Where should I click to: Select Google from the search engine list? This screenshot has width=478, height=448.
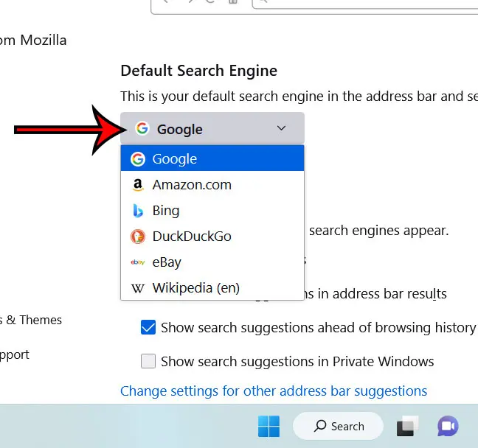click(x=175, y=158)
